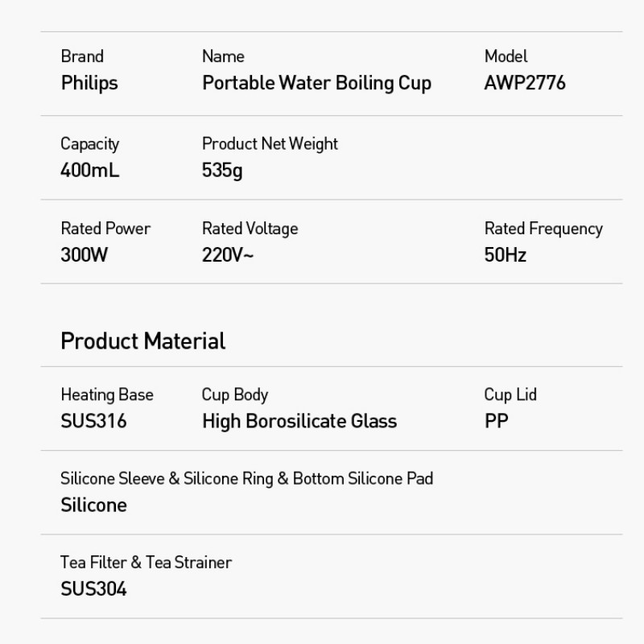The width and height of the screenshot is (644, 644).
Task: Click the Product Net Weight label
Action: click(270, 144)
